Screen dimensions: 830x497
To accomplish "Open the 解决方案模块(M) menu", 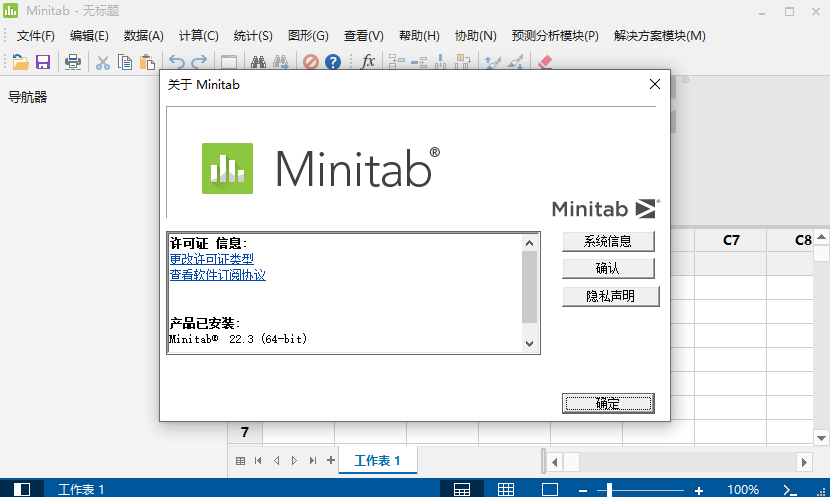I will [660, 36].
